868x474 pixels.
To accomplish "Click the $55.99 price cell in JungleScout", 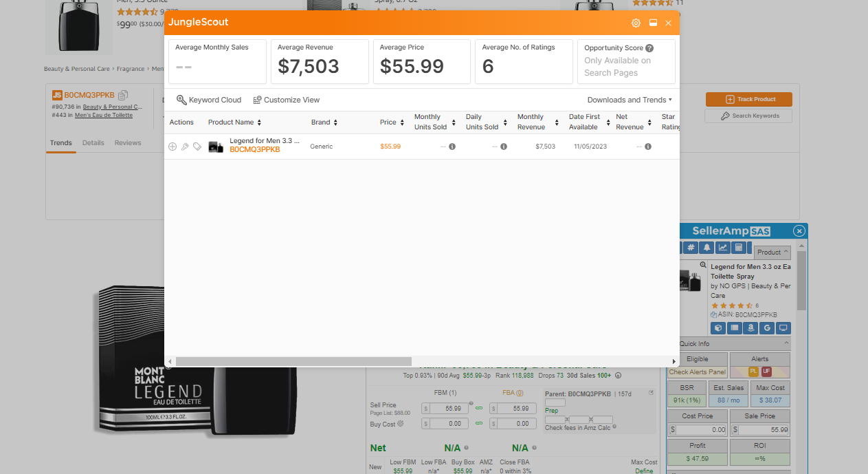I will tap(390, 147).
